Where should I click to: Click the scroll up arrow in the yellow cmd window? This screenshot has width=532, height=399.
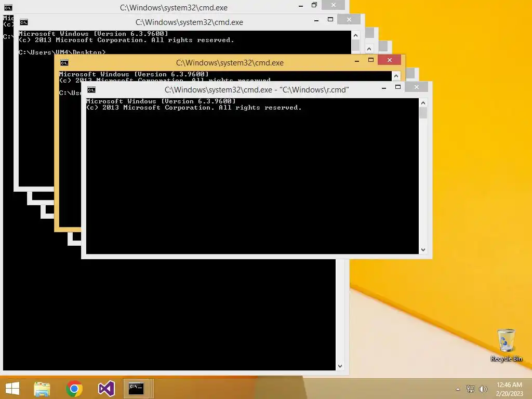pos(396,76)
